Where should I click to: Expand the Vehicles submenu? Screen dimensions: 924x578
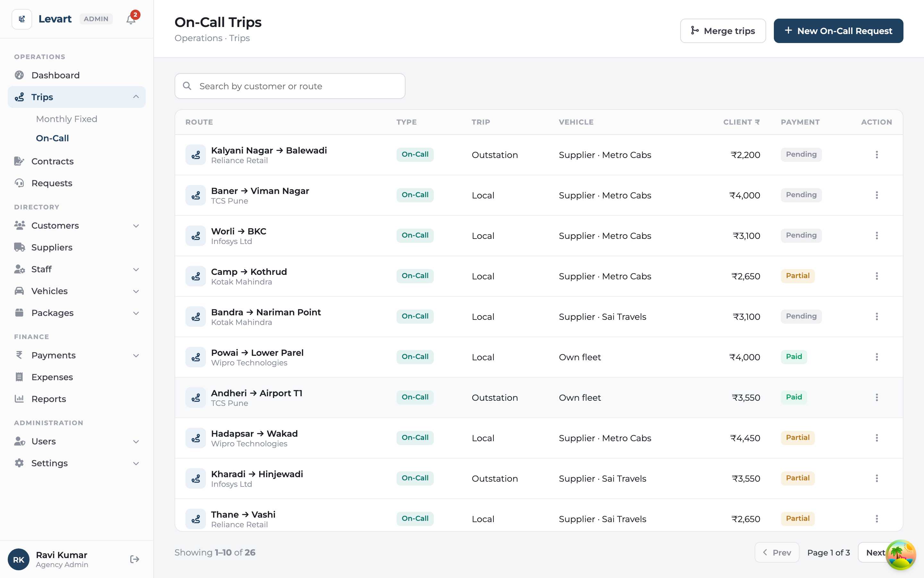(x=136, y=291)
